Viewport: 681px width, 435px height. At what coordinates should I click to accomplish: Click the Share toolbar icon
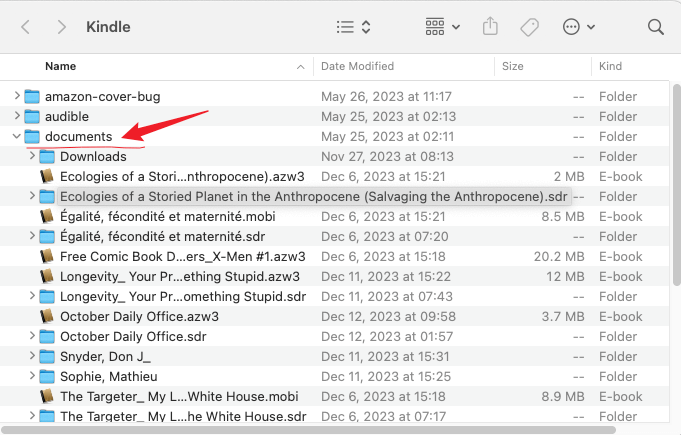pos(490,26)
